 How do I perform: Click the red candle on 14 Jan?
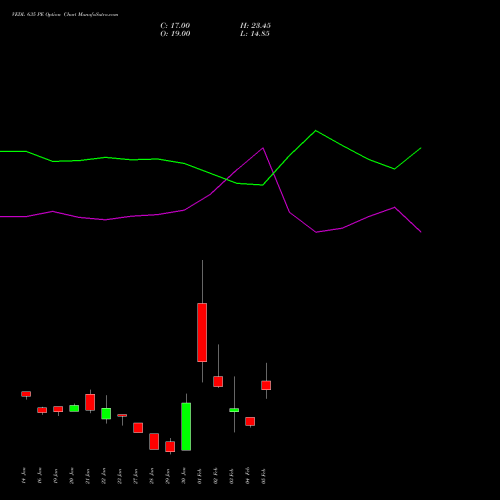tap(26, 394)
